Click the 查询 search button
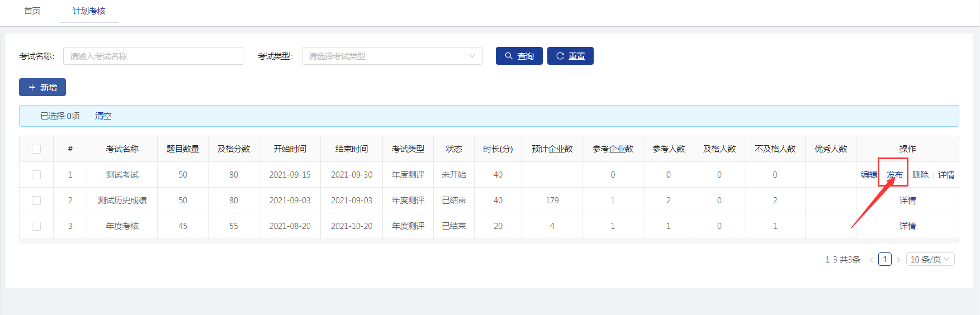 pos(519,56)
